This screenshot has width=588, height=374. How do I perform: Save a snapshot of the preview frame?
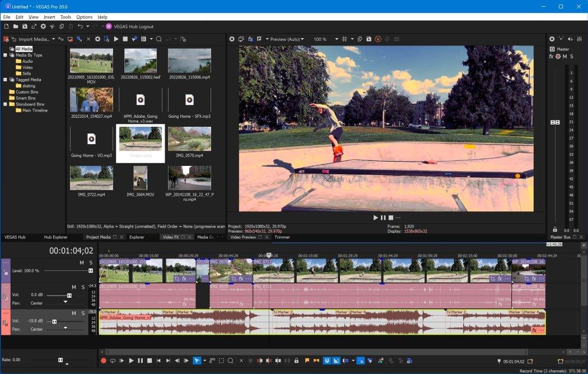368,39
